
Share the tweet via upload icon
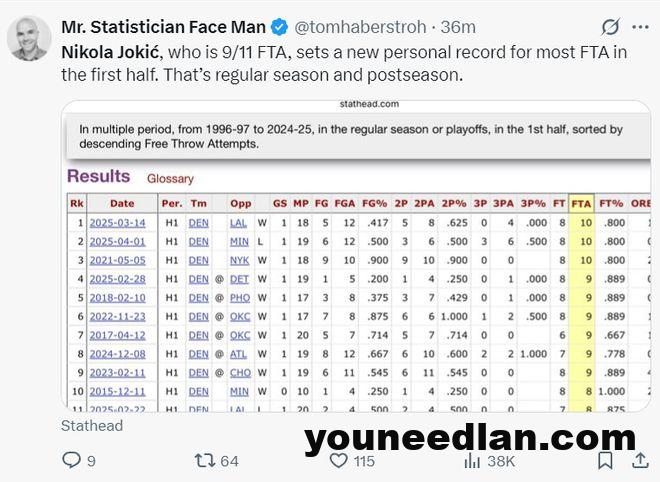(x=640, y=460)
